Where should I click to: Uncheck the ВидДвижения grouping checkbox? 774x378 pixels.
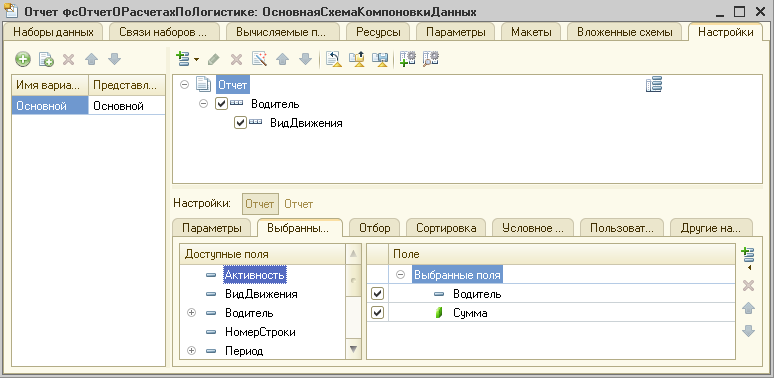click(x=240, y=123)
